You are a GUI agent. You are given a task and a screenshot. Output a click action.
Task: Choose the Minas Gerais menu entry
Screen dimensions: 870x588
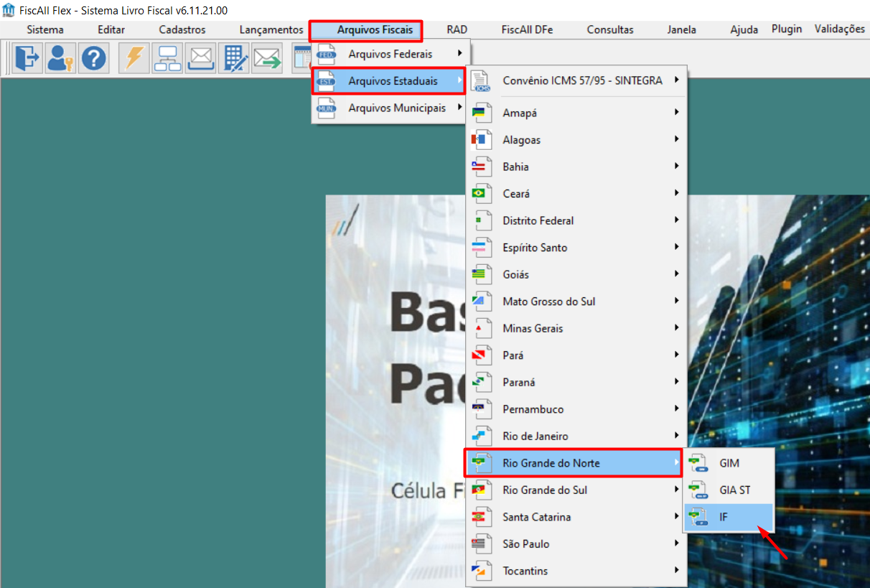(576, 329)
